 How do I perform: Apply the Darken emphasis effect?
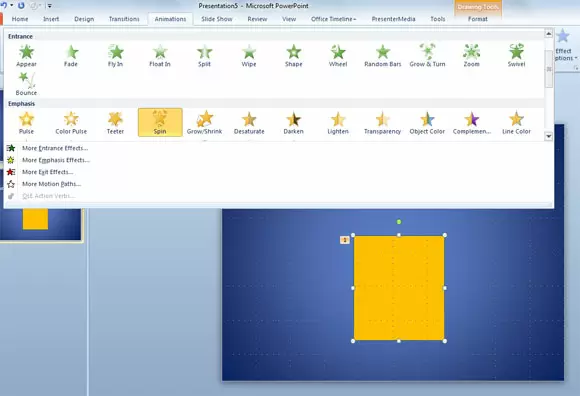pyautogui.click(x=294, y=123)
